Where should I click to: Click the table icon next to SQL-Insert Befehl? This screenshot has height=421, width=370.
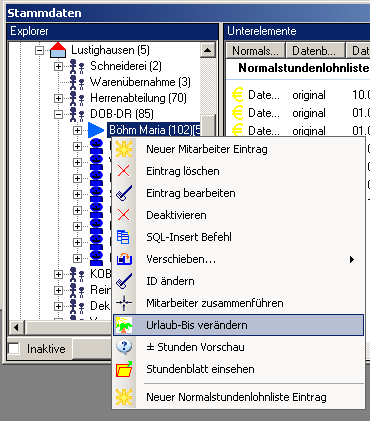coord(123,237)
